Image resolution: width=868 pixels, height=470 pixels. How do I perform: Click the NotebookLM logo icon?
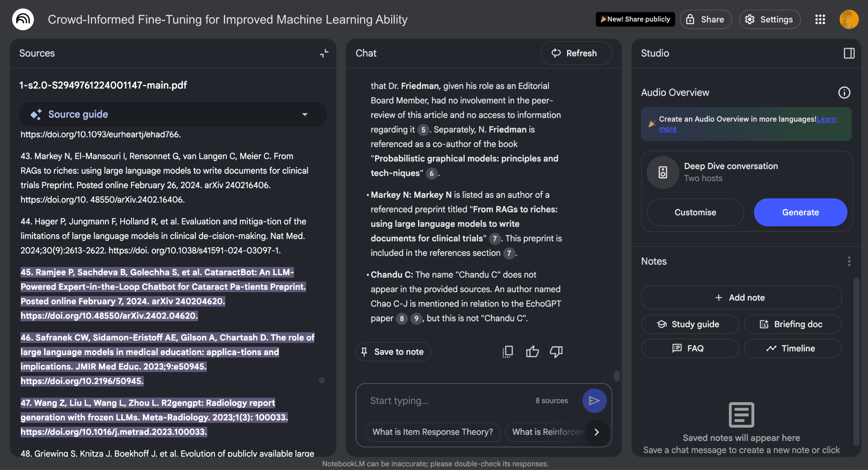click(23, 19)
